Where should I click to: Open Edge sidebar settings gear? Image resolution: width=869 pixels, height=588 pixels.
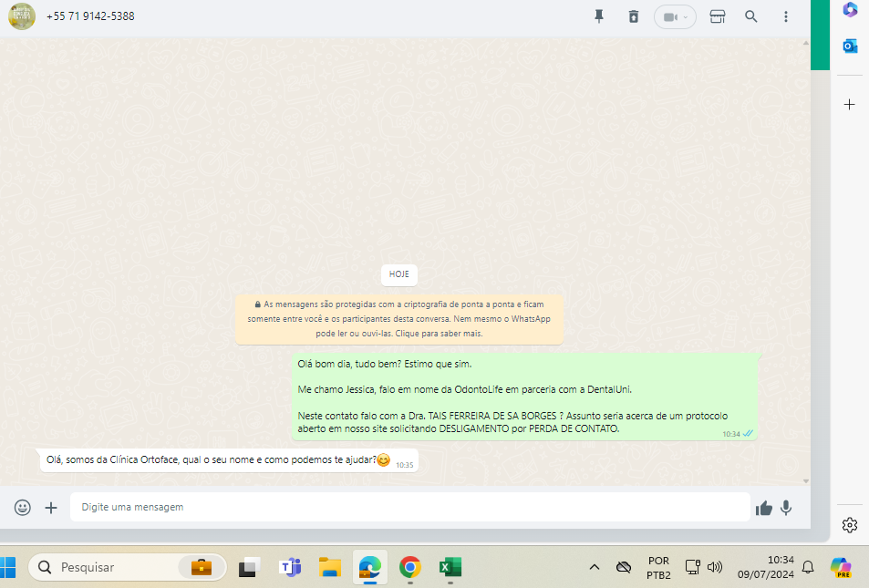coord(849,525)
